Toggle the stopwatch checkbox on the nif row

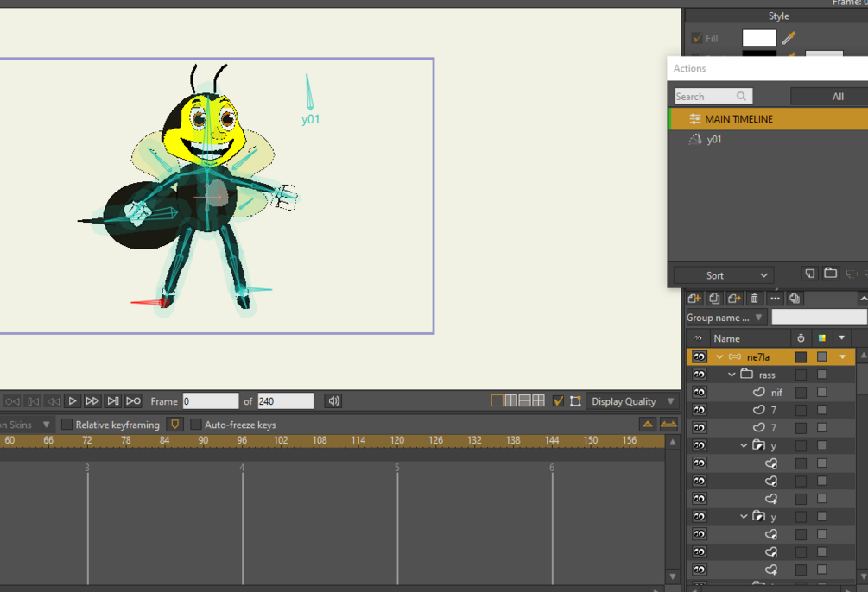(801, 393)
